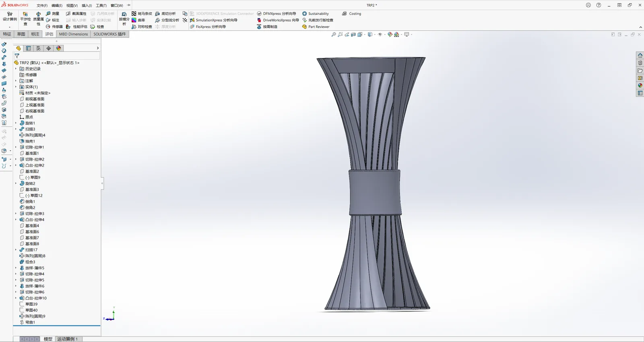This screenshot has height=342, width=644.
Task: Launch the 干涉检查 interference check
Action: (25, 19)
